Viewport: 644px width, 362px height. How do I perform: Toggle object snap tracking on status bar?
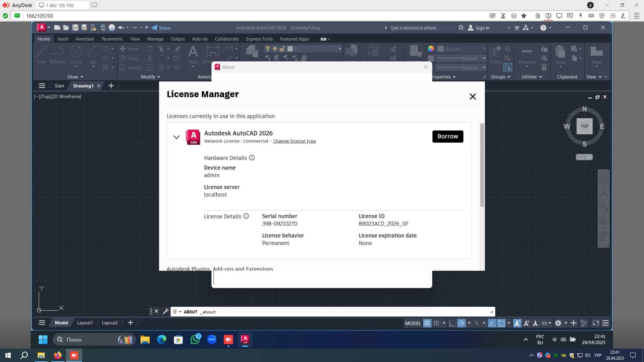point(492,323)
